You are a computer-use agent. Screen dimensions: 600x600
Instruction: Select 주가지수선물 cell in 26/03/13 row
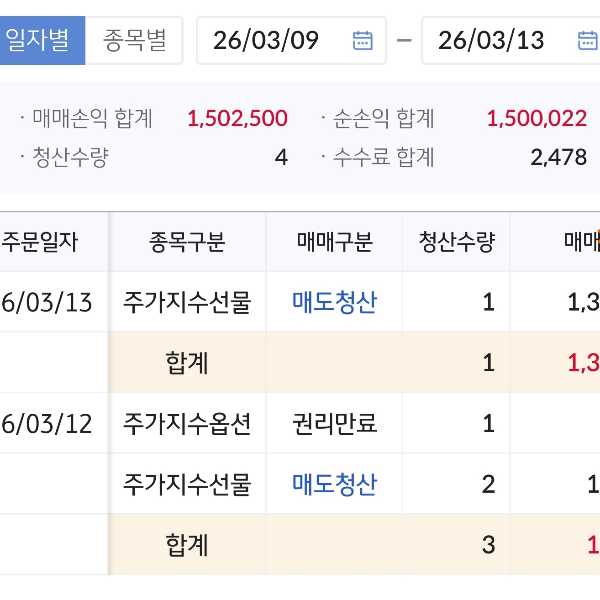pyautogui.click(x=187, y=302)
